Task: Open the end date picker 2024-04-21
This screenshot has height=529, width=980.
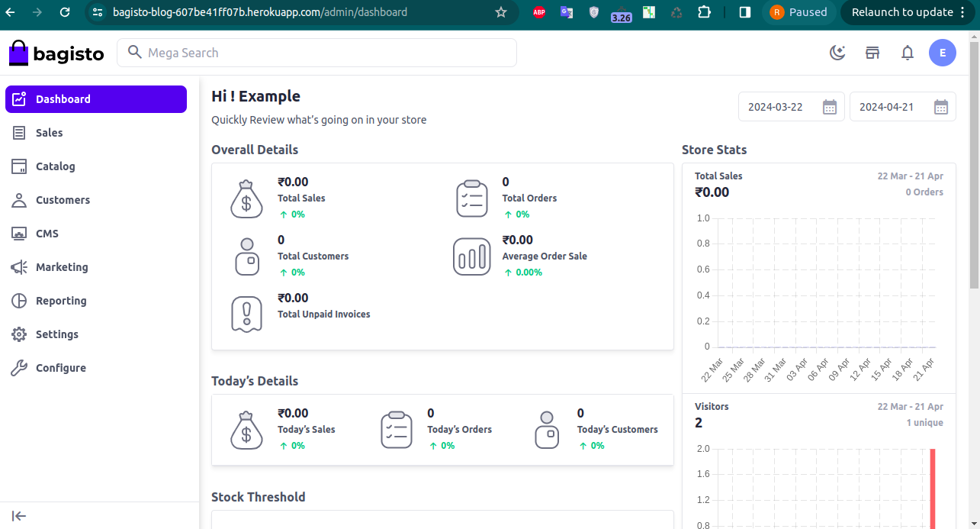Action: (903, 107)
